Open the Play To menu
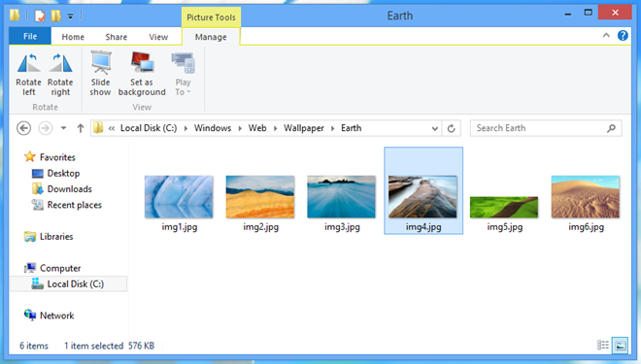 tap(183, 74)
